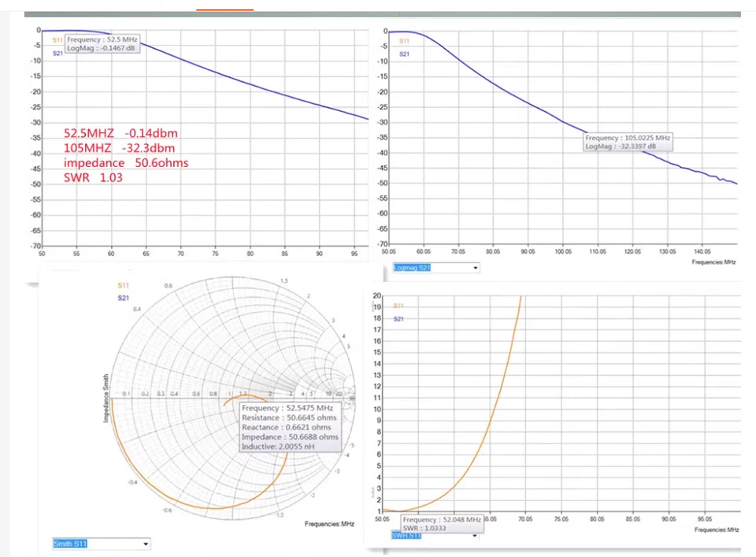Click the 52.5 MHz marker tooltip
756x557 pixels.
coord(102,43)
